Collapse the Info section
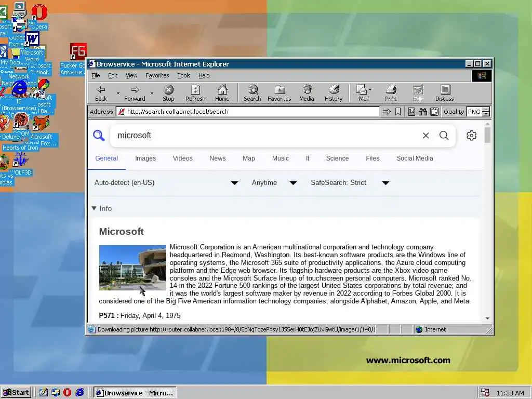 102,208
